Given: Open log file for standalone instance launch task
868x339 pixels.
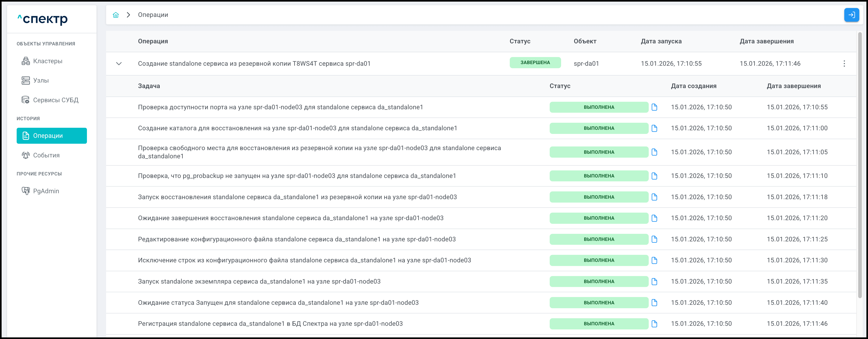Looking at the screenshot, I should click(x=654, y=281).
